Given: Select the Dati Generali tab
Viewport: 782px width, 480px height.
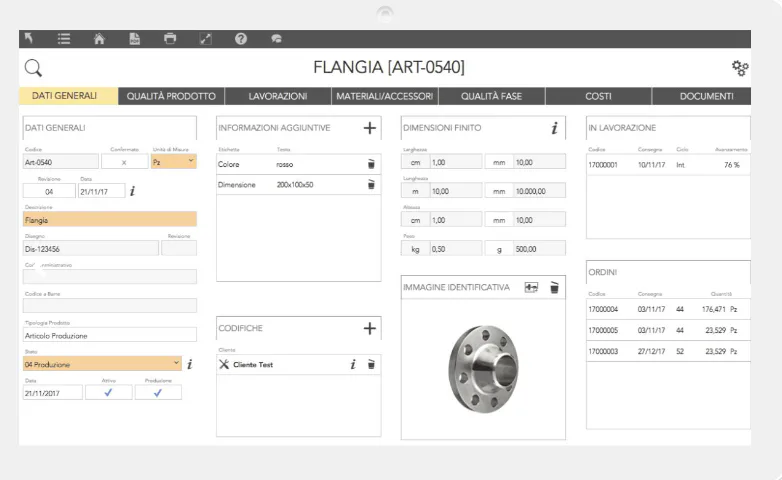Looking at the screenshot, I should [68, 96].
